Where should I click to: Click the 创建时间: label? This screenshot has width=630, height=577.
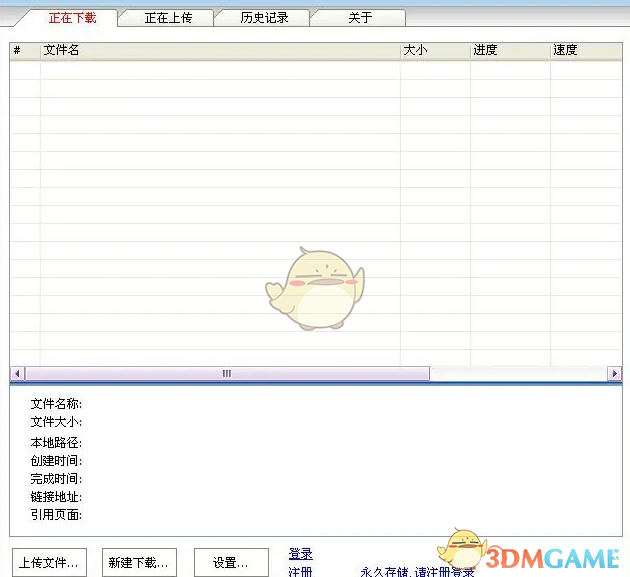pyautogui.click(x=56, y=461)
